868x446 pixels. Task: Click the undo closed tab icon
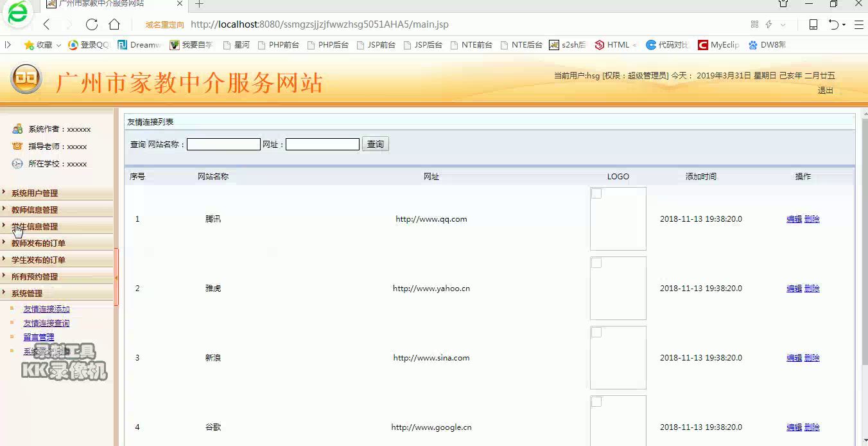(x=833, y=24)
